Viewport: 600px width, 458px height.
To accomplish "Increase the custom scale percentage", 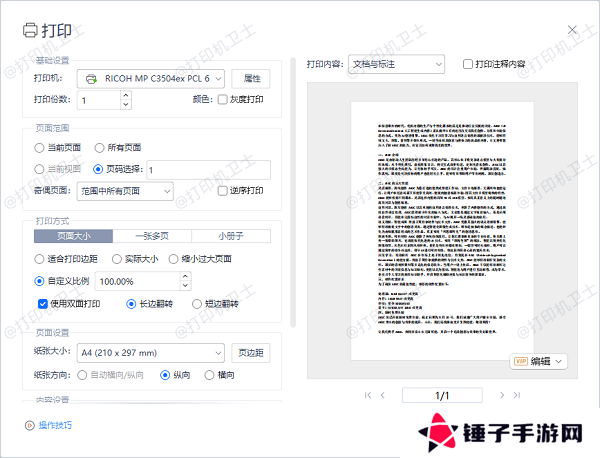I will pyautogui.click(x=185, y=277).
